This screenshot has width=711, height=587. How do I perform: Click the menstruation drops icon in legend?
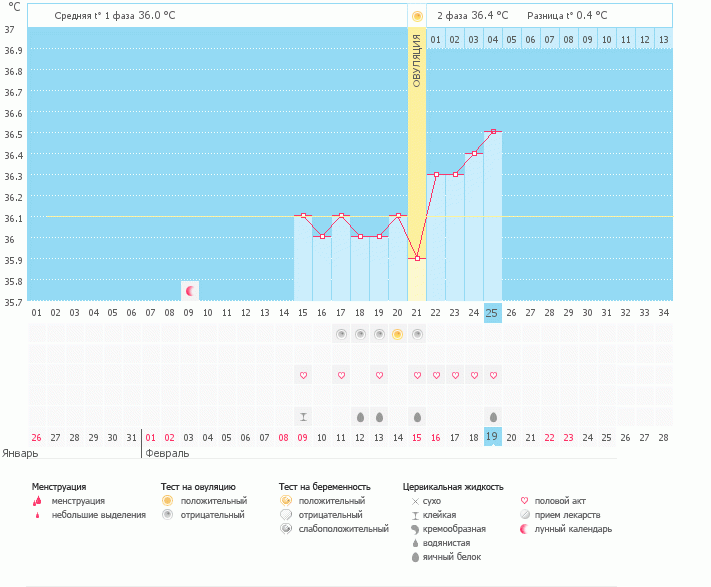[37, 501]
